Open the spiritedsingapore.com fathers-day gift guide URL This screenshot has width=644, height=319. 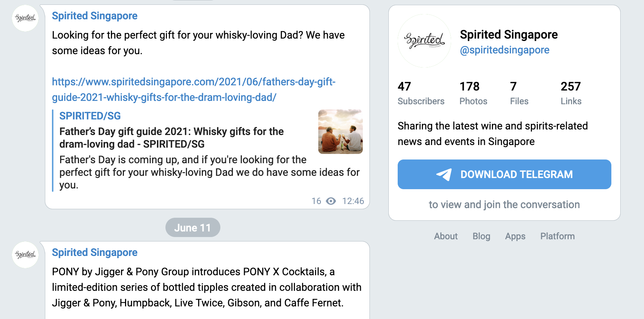pyautogui.click(x=193, y=89)
